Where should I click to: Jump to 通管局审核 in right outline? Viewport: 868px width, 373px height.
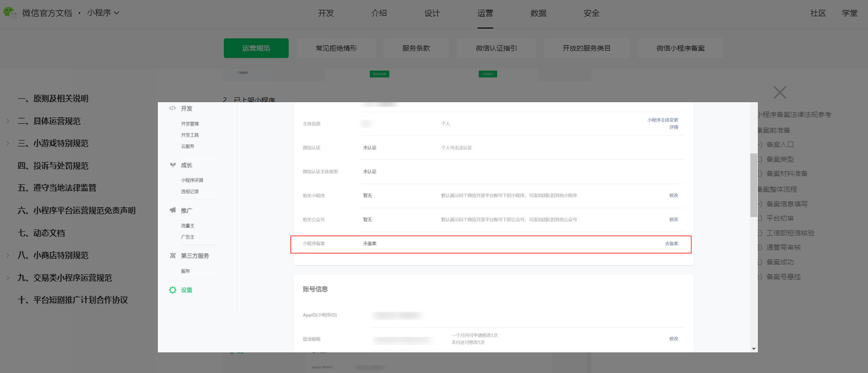(783, 248)
